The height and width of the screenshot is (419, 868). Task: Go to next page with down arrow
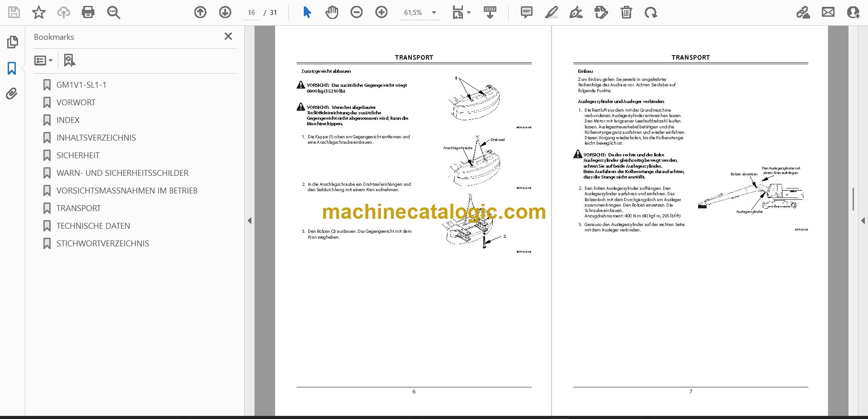225,12
